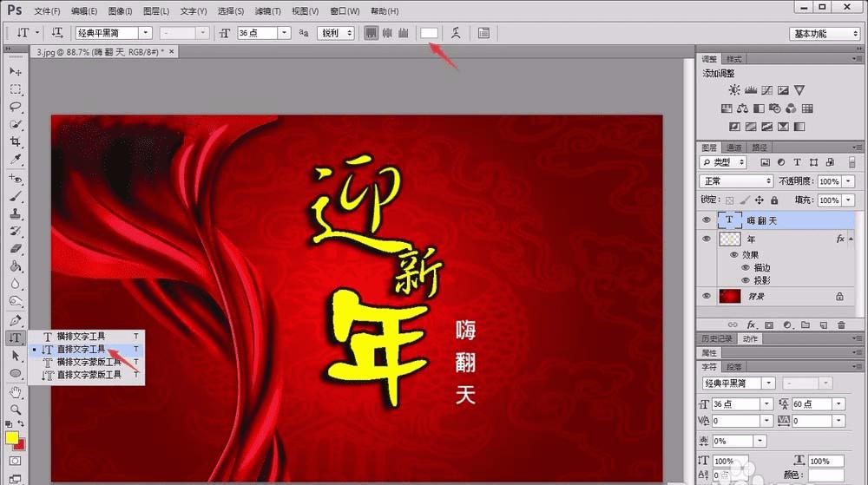
Task: Select the Red Eye healing tool
Action: click(15, 178)
